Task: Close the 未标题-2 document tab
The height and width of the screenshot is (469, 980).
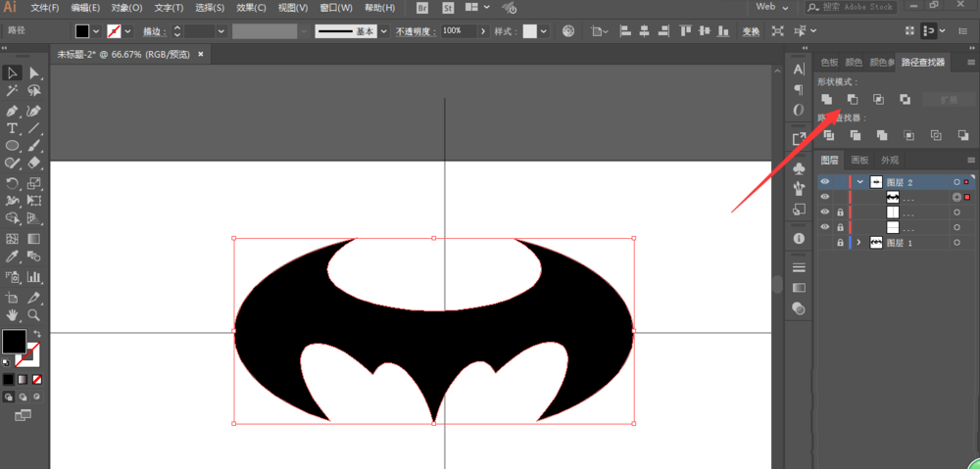Action: pyautogui.click(x=201, y=54)
